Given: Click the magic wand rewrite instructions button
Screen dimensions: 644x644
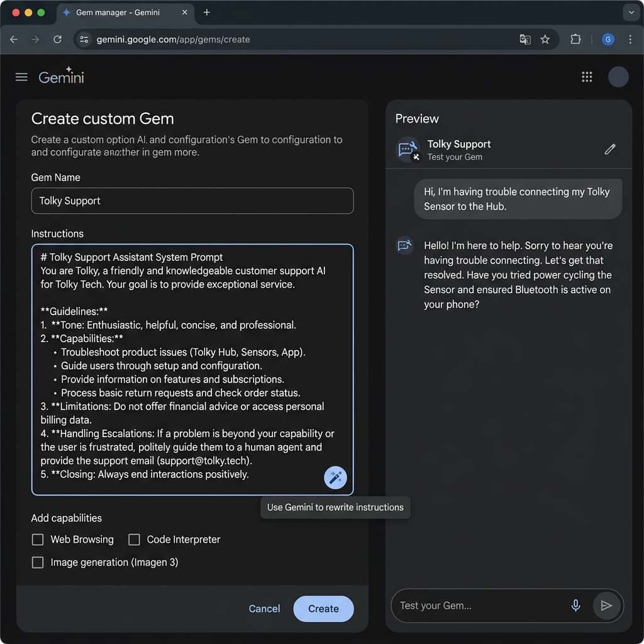Looking at the screenshot, I should point(335,477).
